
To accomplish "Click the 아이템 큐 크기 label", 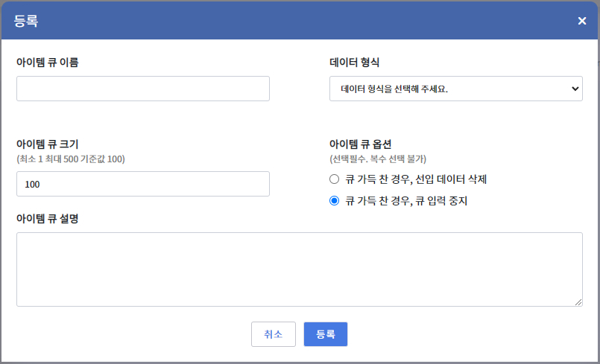I will point(48,144).
